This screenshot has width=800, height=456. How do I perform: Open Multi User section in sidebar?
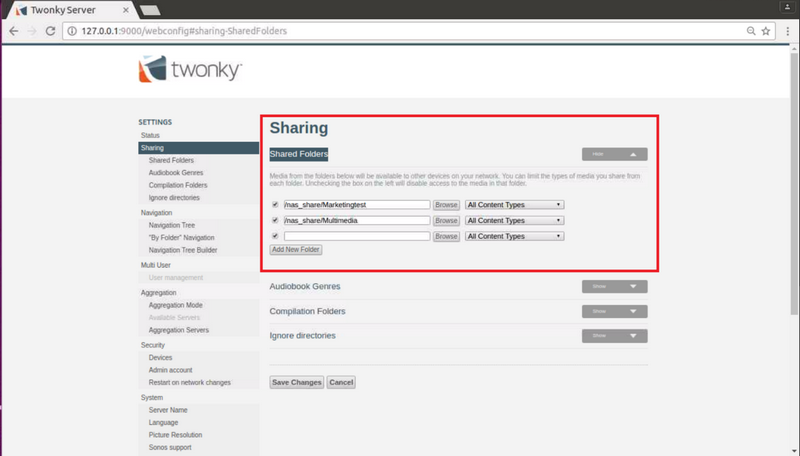coord(156,265)
